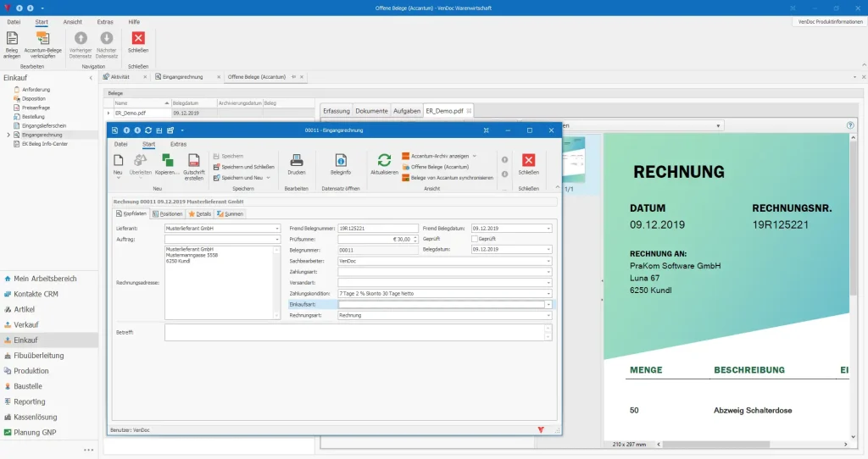Create a credit note with Gutschrift erstellen
Viewport: 868px width, 459px height.
click(194, 167)
